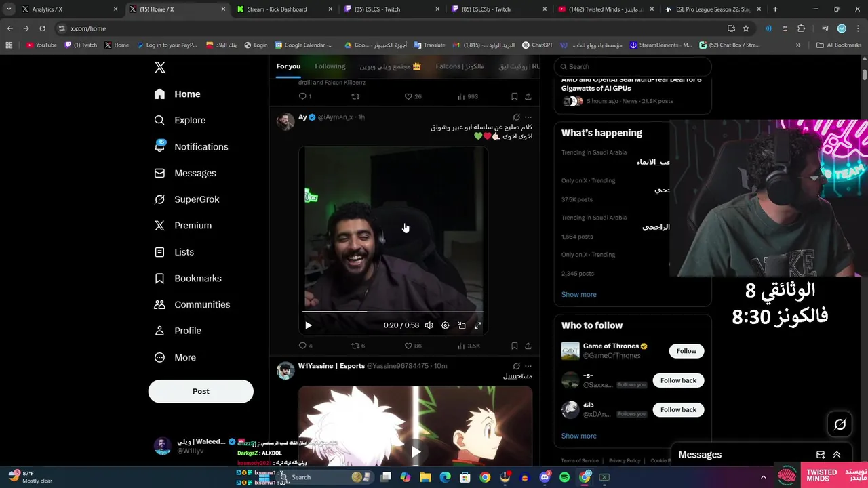This screenshot has width=868, height=488.
Task: Enter fullscreen on the video
Action: [478, 325]
